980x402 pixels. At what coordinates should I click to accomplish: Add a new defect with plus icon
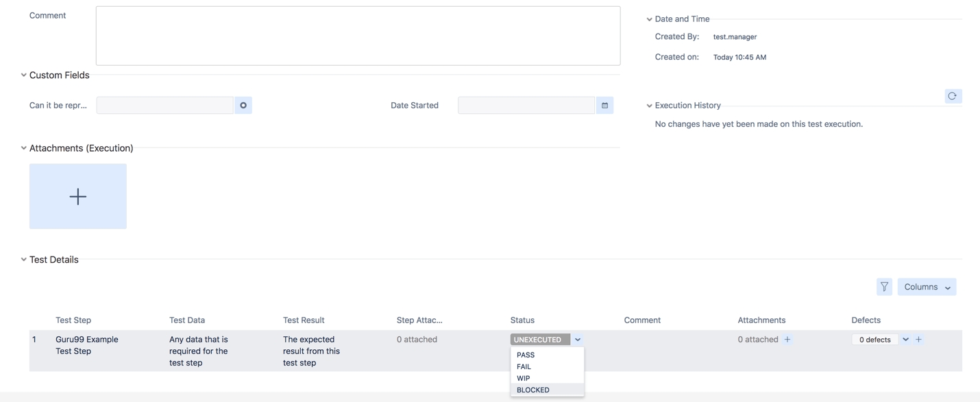click(919, 340)
